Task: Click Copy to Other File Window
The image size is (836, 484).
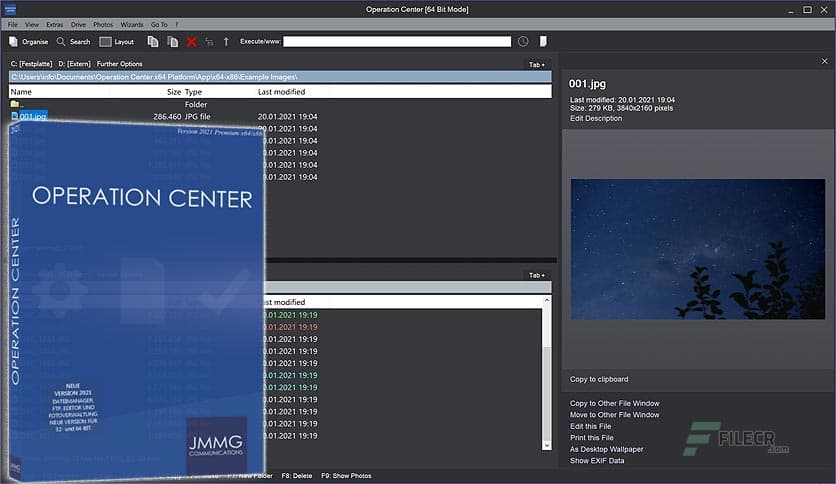Action: point(614,404)
